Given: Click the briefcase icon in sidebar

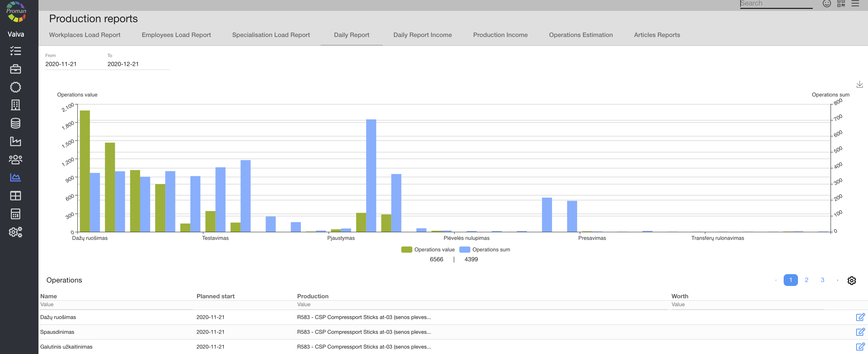Looking at the screenshot, I should [x=16, y=69].
